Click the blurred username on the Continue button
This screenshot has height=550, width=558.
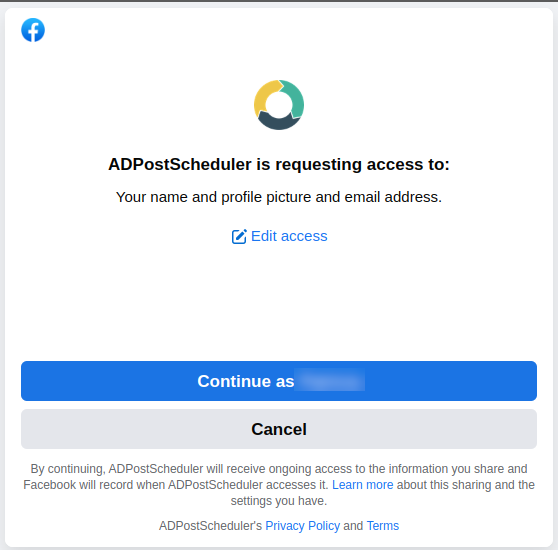(330, 381)
